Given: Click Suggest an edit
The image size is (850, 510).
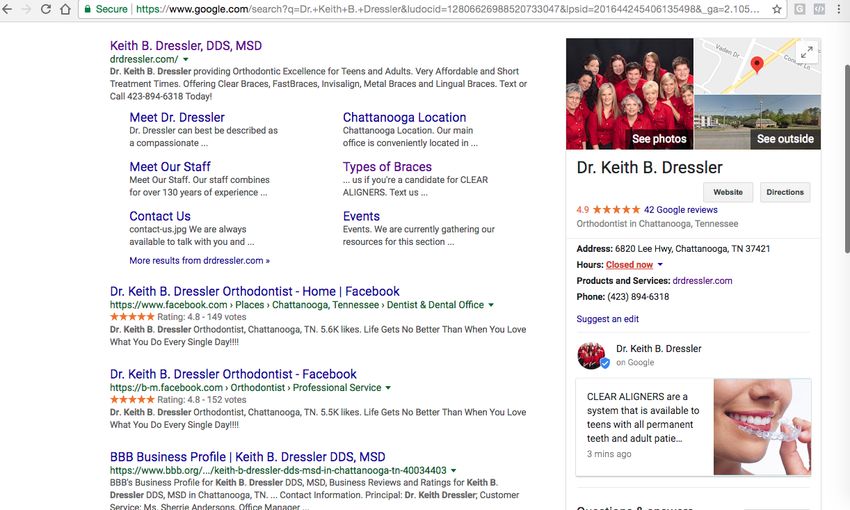Looking at the screenshot, I should 607,319.
